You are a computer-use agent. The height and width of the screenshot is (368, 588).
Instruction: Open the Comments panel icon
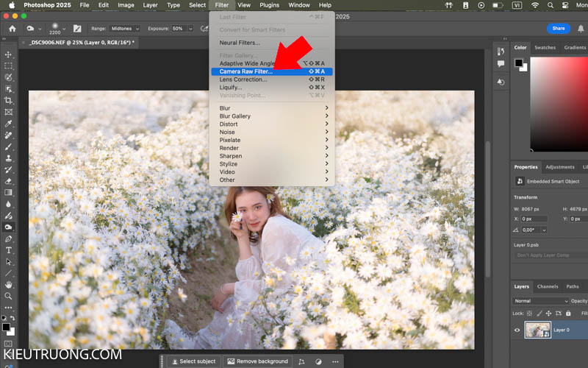[501, 64]
